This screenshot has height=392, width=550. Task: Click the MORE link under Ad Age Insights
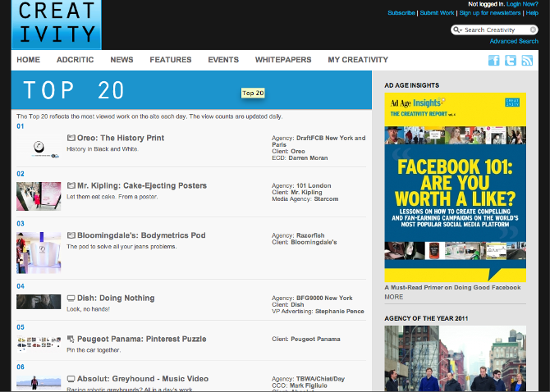click(x=393, y=297)
